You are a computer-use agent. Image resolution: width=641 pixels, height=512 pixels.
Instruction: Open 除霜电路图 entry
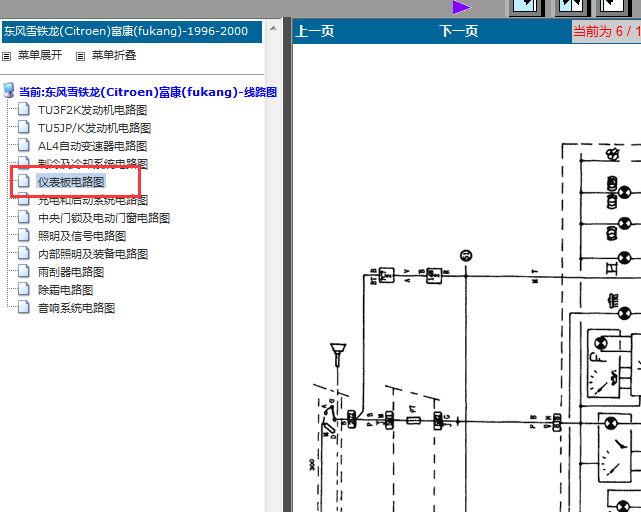pyautogui.click(x=65, y=290)
